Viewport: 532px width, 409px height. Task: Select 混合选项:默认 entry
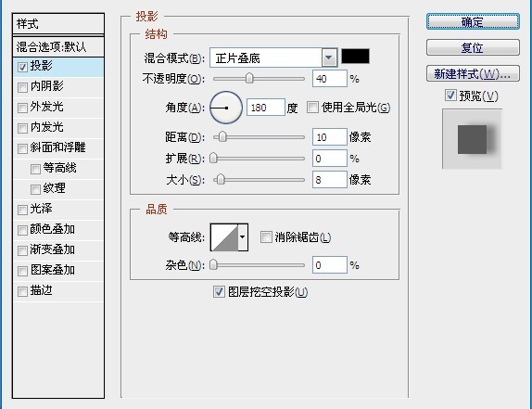click(58, 47)
